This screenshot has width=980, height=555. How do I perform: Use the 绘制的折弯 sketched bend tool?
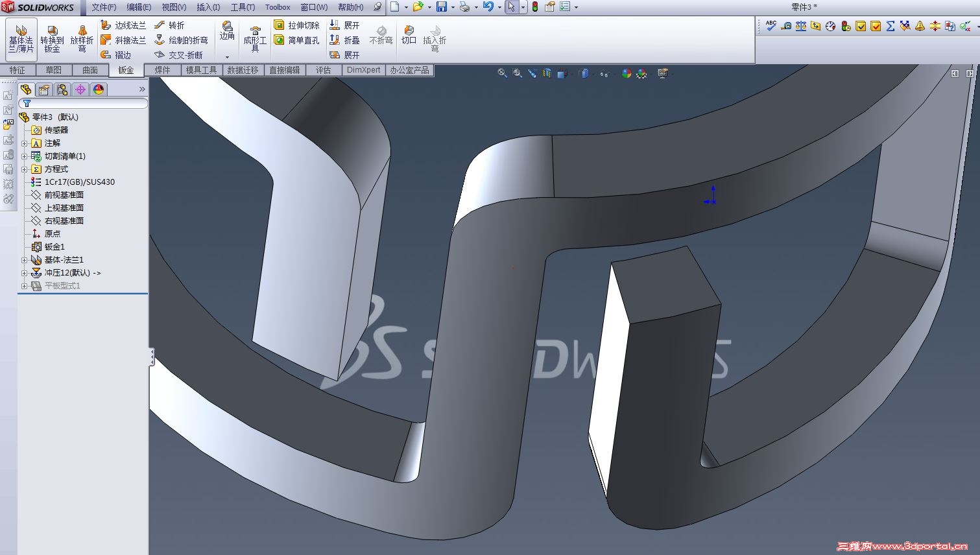(x=182, y=40)
